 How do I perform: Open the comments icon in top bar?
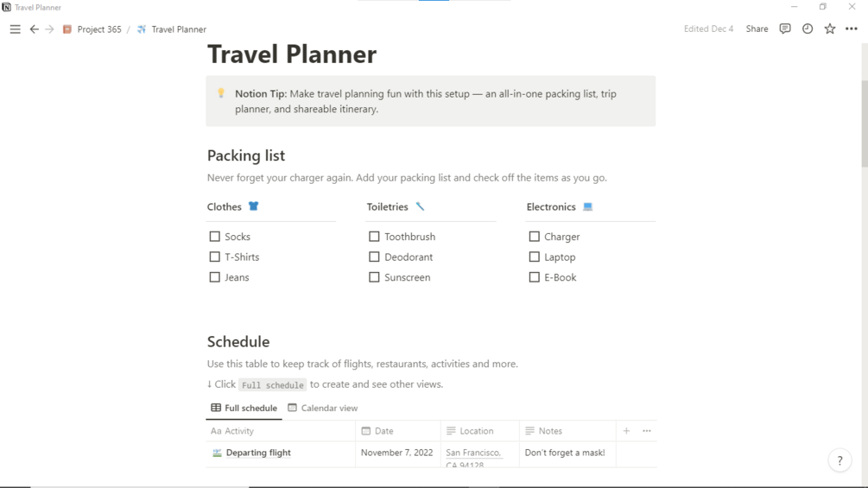point(785,29)
